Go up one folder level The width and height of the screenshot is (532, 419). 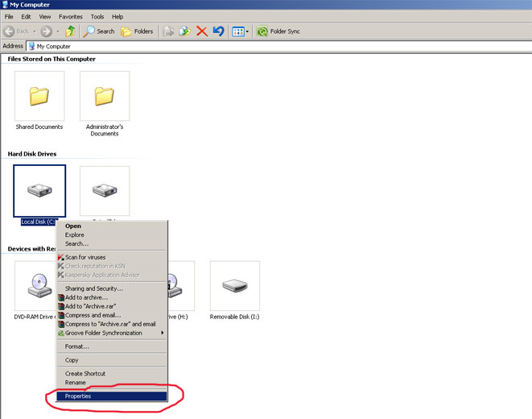[x=71, y=31]
